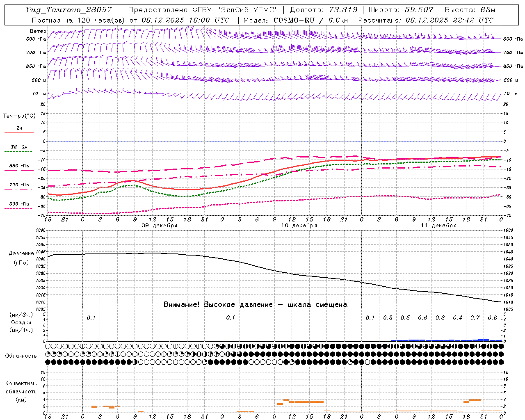Click the "(км)" convective height unit label
Image resolution: width=525 pixels, height=420 pixels.
tap(21, 399)
